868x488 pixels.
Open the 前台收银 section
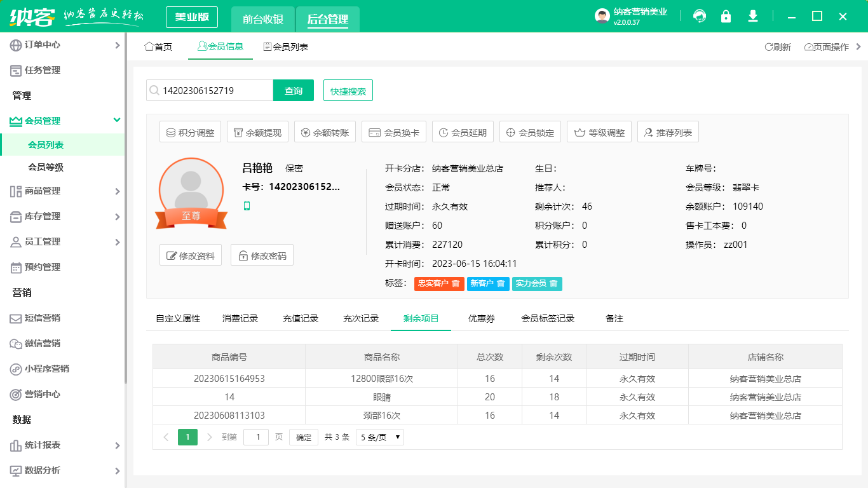click(263, 19)
